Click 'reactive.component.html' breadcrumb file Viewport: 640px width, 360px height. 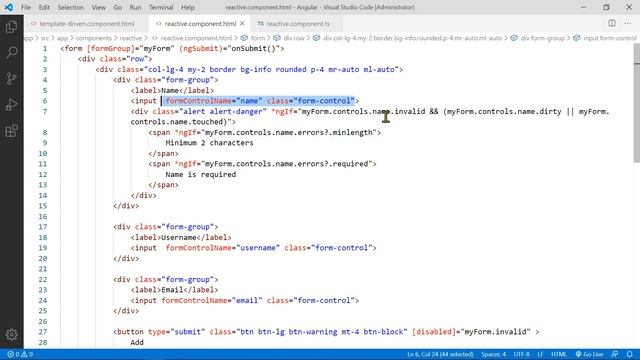(196, 38)
